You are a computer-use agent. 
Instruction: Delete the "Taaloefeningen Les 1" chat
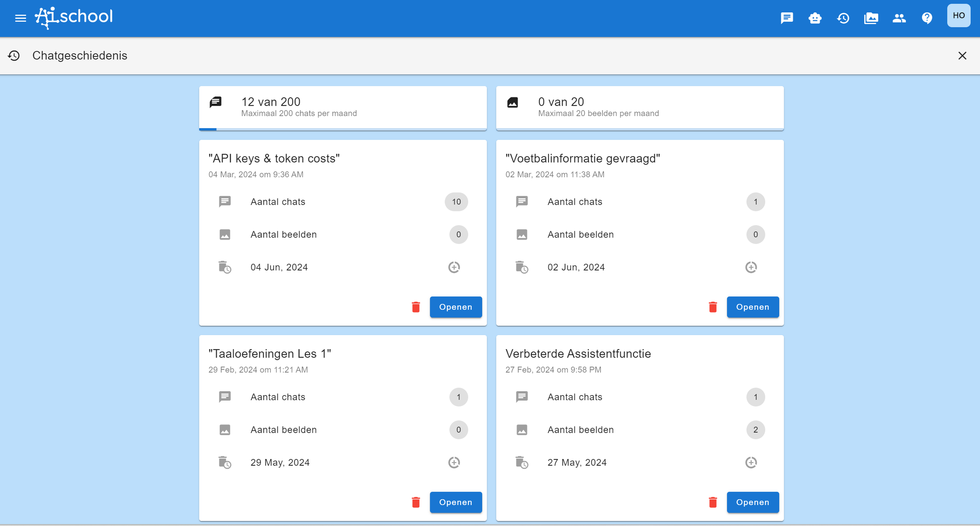(416, 502)
